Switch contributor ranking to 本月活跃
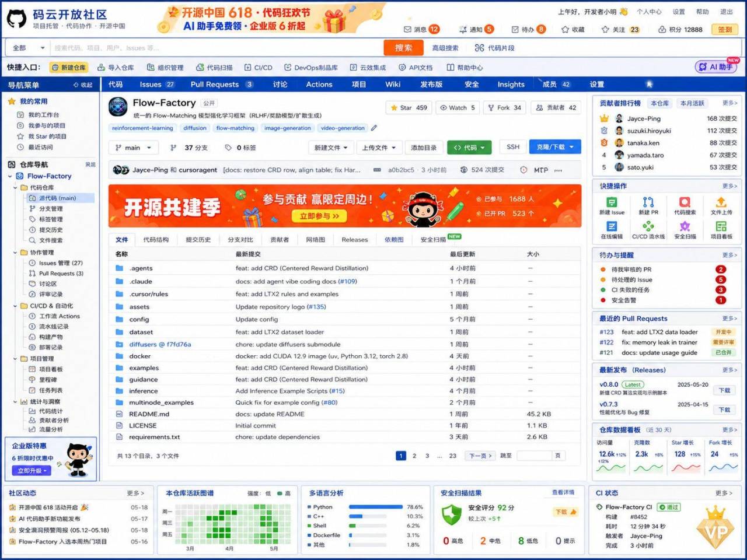 tap(692, 103)
